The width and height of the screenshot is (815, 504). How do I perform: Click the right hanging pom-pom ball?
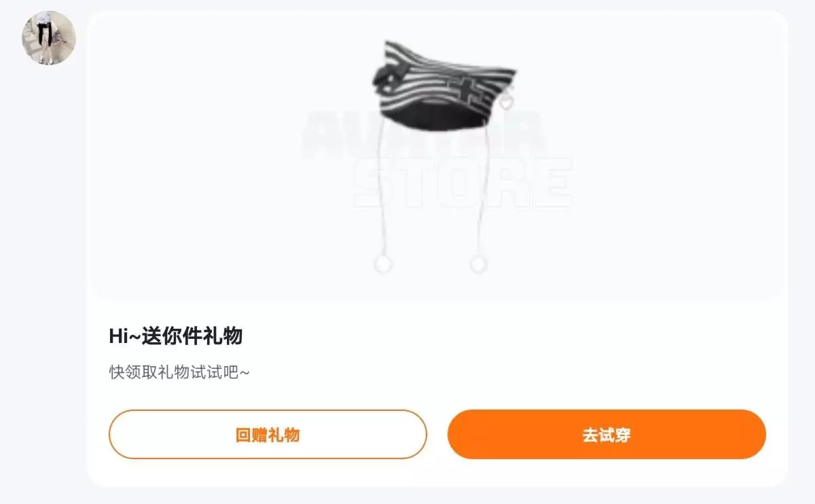click(479, 264)
